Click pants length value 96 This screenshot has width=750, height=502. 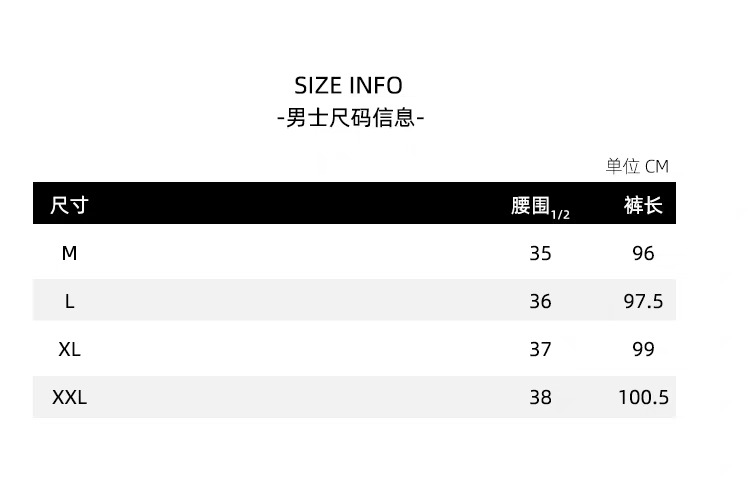643,253
